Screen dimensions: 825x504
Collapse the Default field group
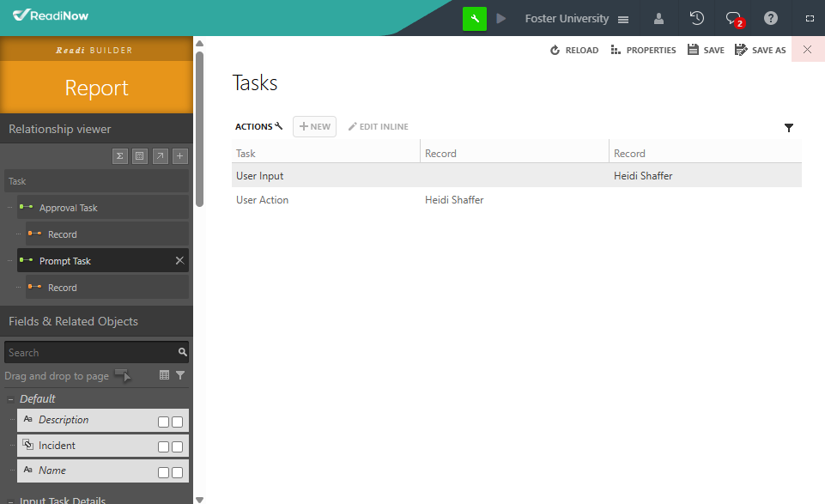click(x=10, y=400)
